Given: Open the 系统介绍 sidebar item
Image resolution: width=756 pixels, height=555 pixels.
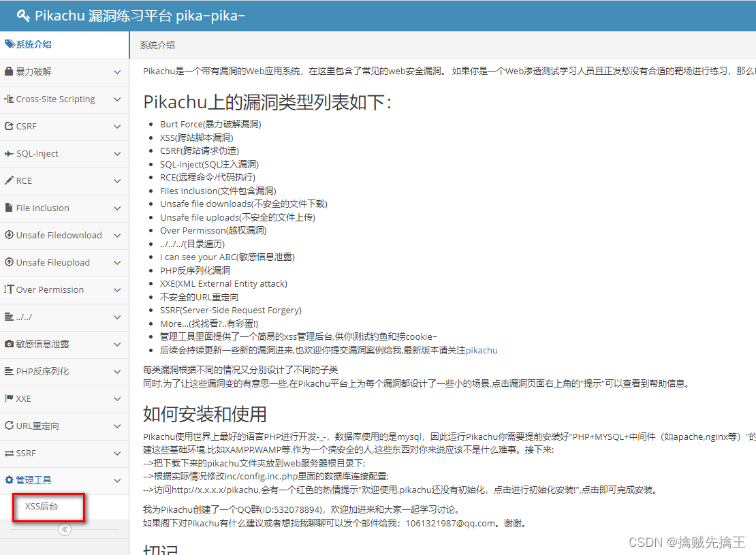Looking at the screenshot, I should point(64,45).
